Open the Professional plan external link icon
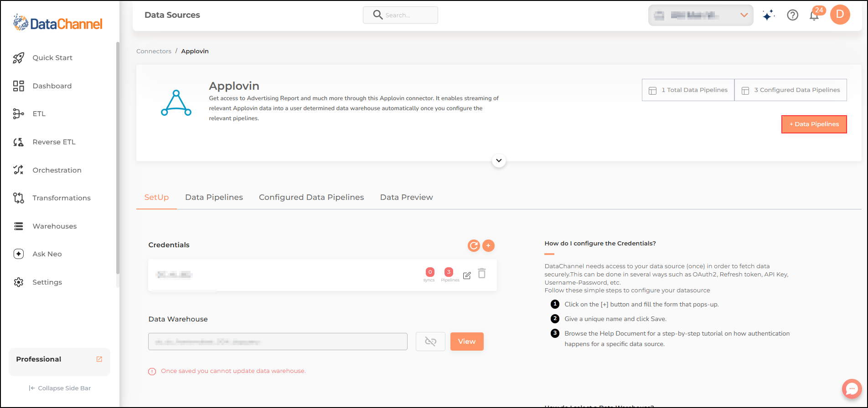Image resolution: width=868 pixels, height=408 pixels. point(99,359)
